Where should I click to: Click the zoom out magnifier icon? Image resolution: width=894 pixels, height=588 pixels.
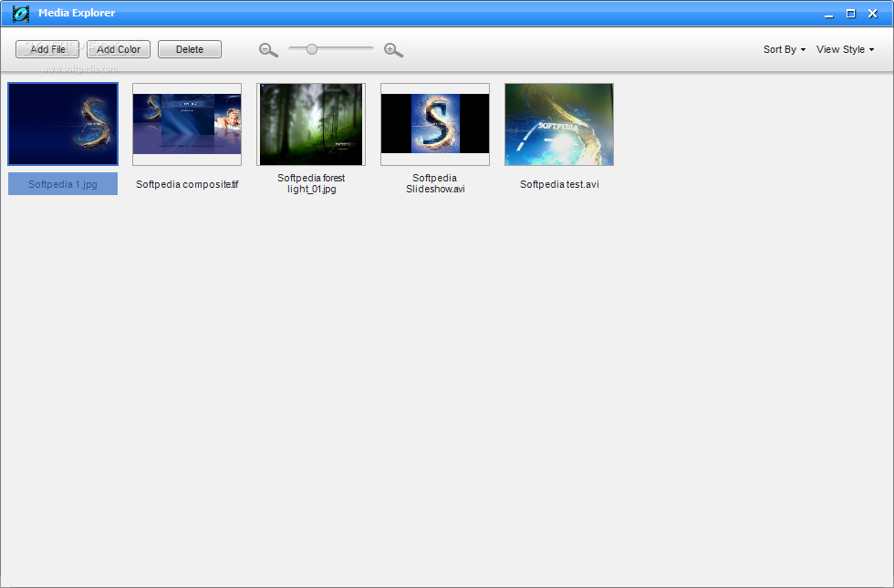pyautogui.click(x=268, y=50)
